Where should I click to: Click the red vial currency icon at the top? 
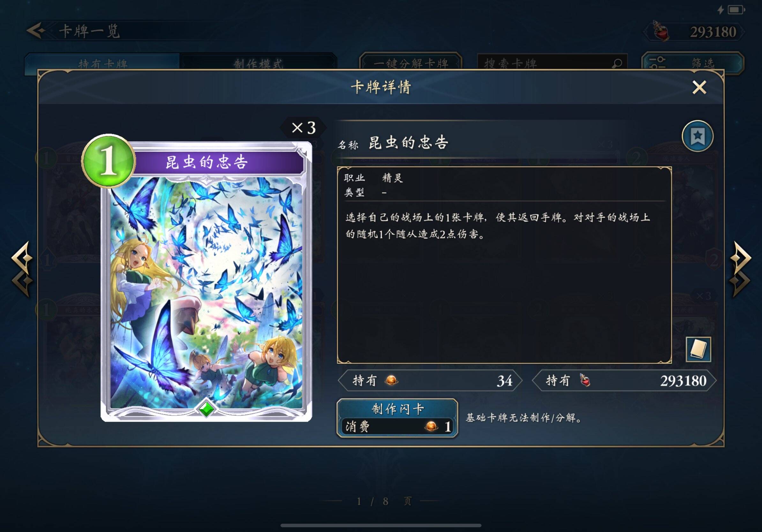(661, 31)
